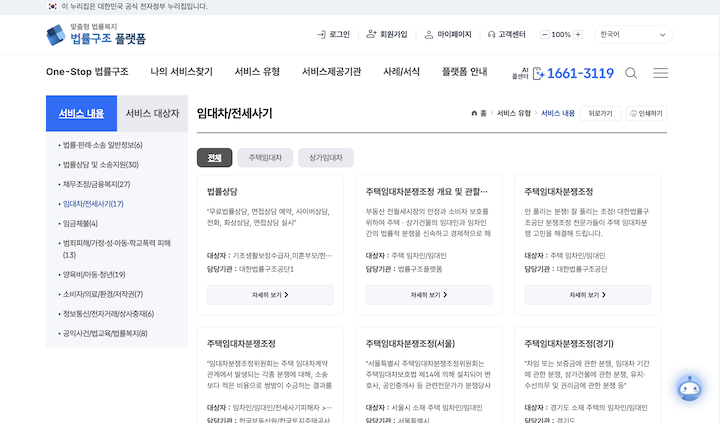720x423 pixels.
Task: Select the 주택임대차 filter tab
Action: tap(265, 158)
